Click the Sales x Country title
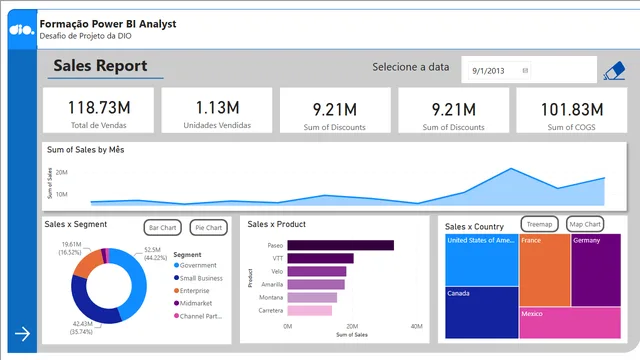Screen dimensions: 640x360 (474, 227)
